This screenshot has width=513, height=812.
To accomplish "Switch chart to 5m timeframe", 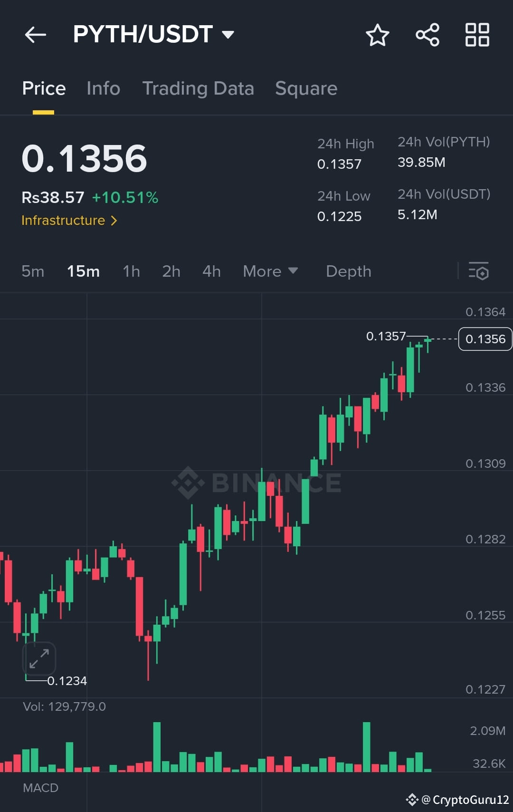I will (32, 271).
